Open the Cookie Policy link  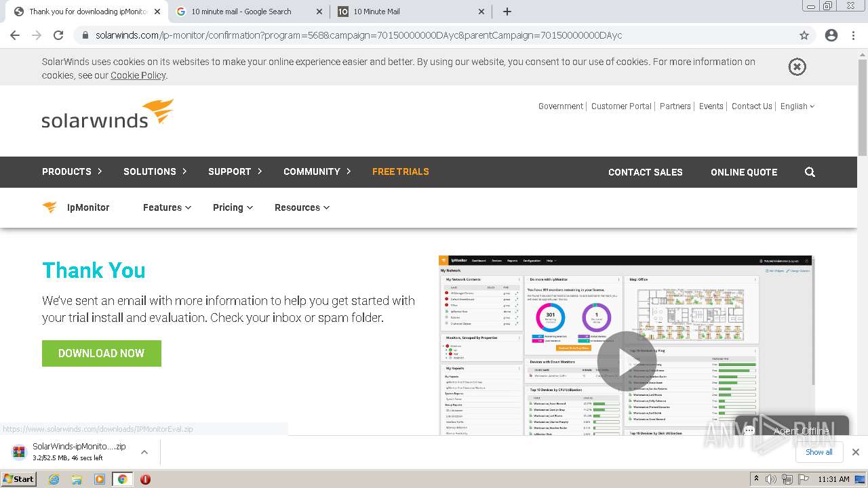[x=138, y=75]
